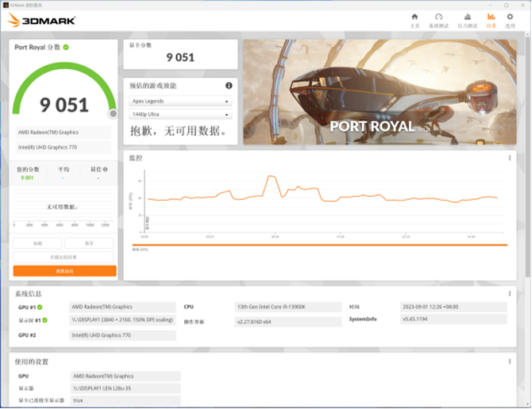Select the orange Results (结果) tab
Image resolution: width=532 pixels, height=409 pixels.
pos(491,21)
